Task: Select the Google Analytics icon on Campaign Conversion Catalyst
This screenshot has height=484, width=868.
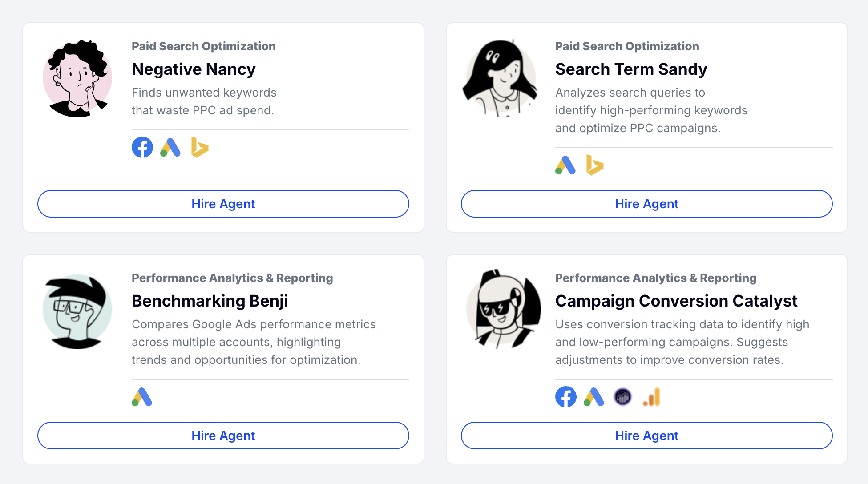Action: coord(651,396)
